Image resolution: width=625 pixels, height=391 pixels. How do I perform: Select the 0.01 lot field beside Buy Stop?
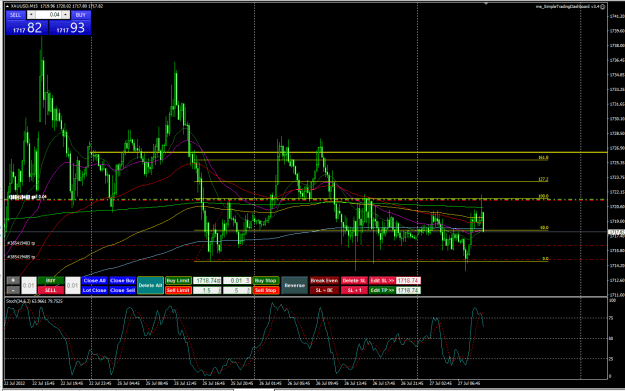[237, 281]
